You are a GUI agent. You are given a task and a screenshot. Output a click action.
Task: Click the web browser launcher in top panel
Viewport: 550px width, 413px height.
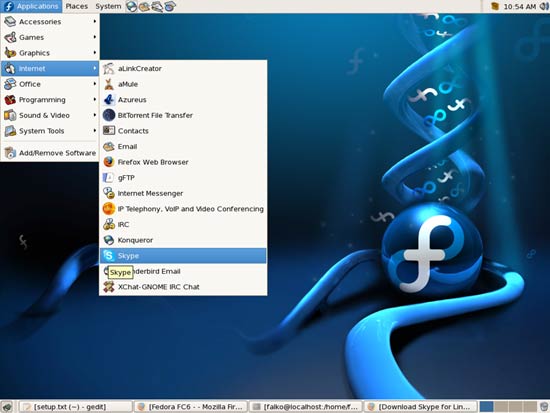pyautogui.click(x=131, y=6)
